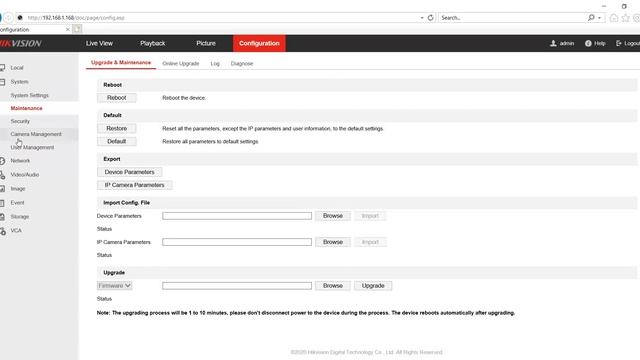Open the Image section in sidebar

click(18, 189)
